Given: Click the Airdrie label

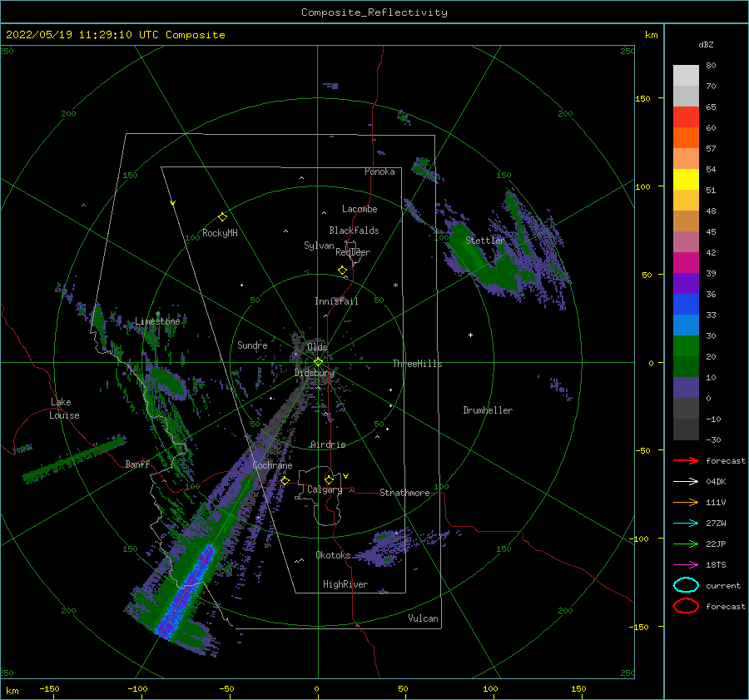Looking at the screenshot, I should pyautogui.click(x=328, y=444).
